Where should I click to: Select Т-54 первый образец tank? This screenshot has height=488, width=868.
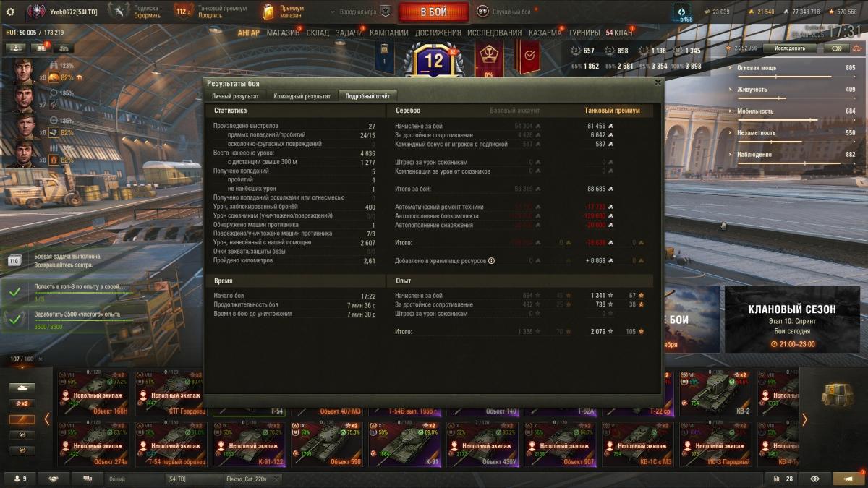(x=171, y=444)
